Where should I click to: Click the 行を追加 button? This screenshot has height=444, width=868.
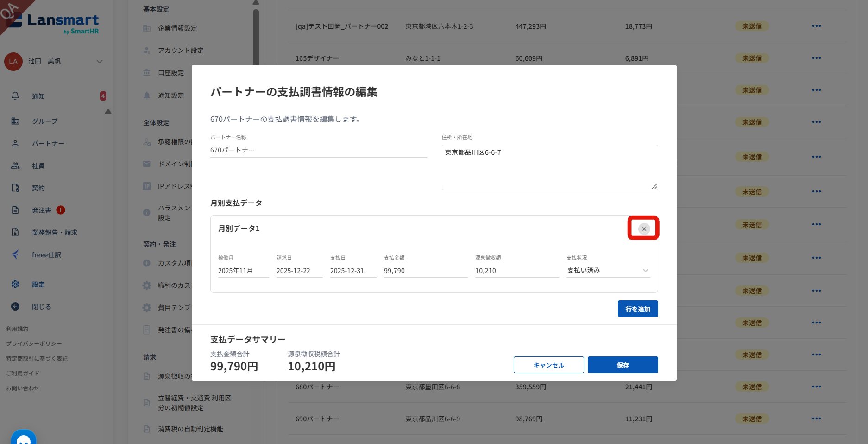click(637, 309)
